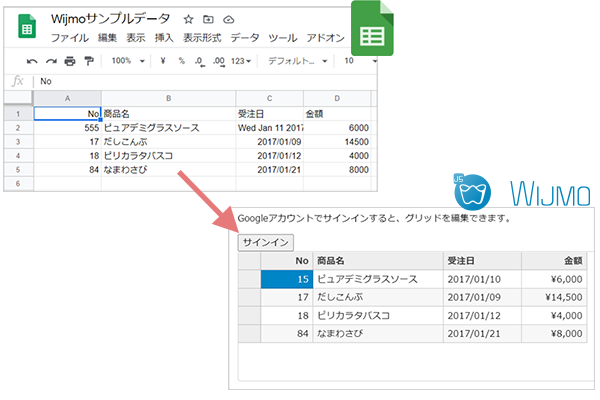The height and width of the screenshot is (400, 600).
Task: Click spreadsheet cell 商品名 in row 1
Action: (x=168, y=114)
